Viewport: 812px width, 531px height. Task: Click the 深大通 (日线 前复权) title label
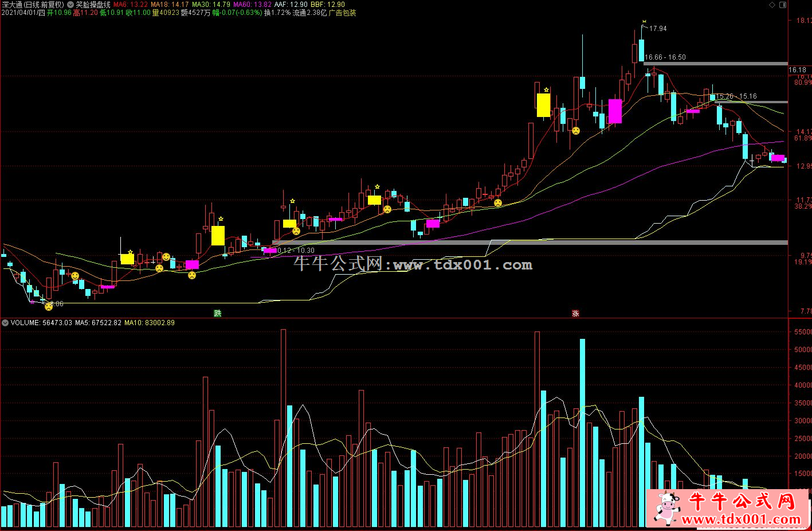33,5
